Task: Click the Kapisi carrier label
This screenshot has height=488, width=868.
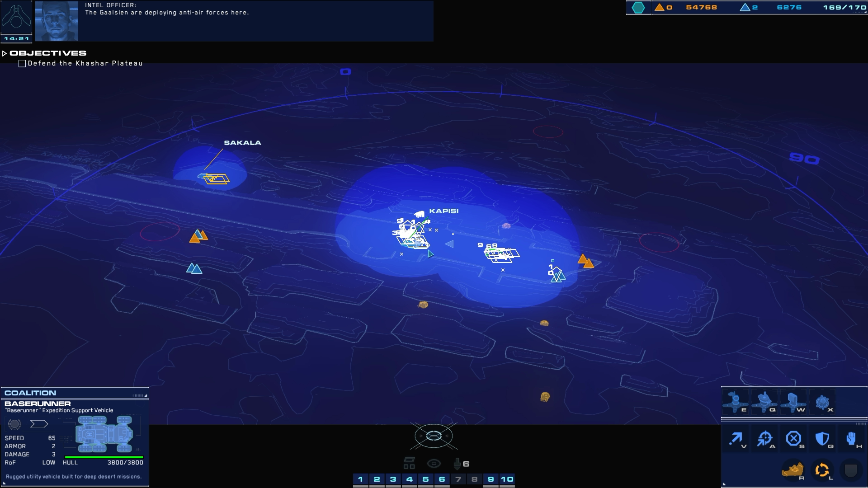Action: pos(443,211)
